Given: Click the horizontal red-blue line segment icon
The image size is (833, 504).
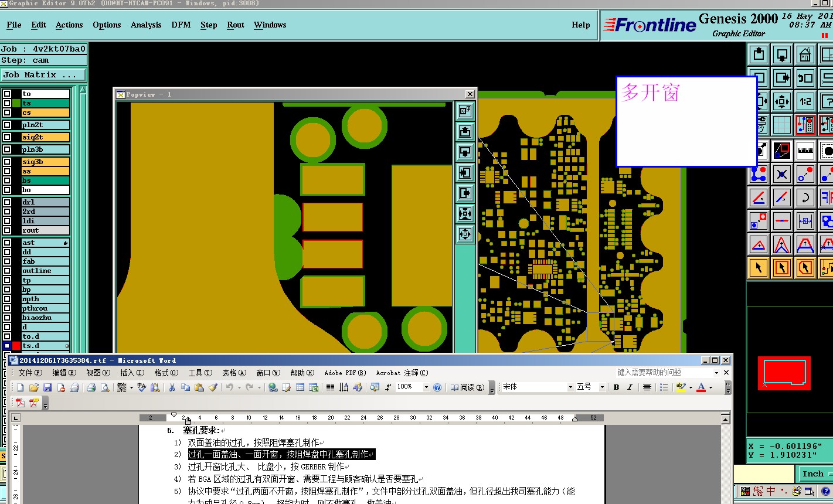Looking at the screenshot, I should coord(781,221).
